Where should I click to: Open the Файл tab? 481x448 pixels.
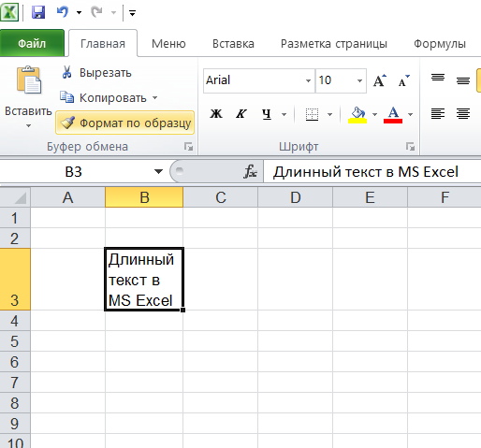tap(32, 43)
